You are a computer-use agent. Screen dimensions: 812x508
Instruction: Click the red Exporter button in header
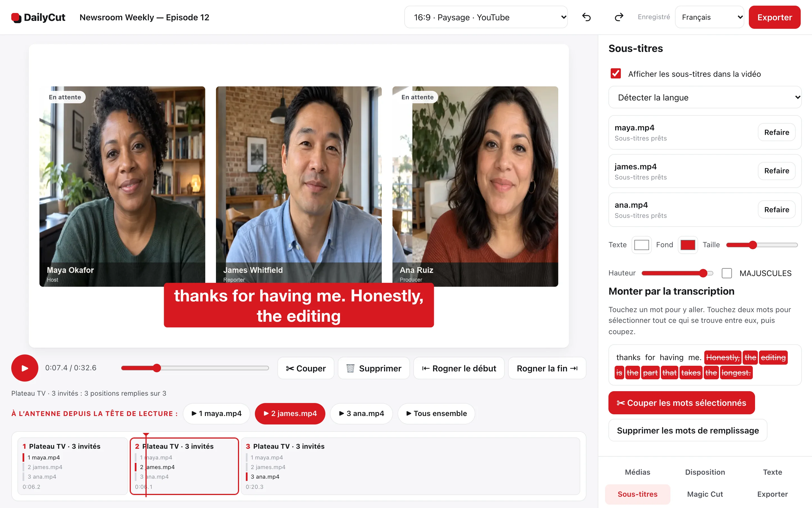tap(775, 17)
